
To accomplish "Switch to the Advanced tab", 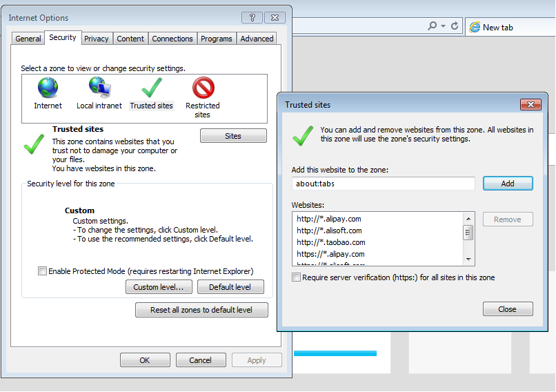I will [257, 39].
